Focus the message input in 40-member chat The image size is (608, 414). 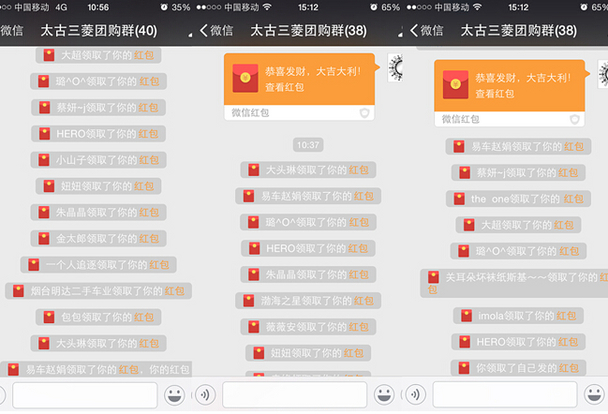85,393
